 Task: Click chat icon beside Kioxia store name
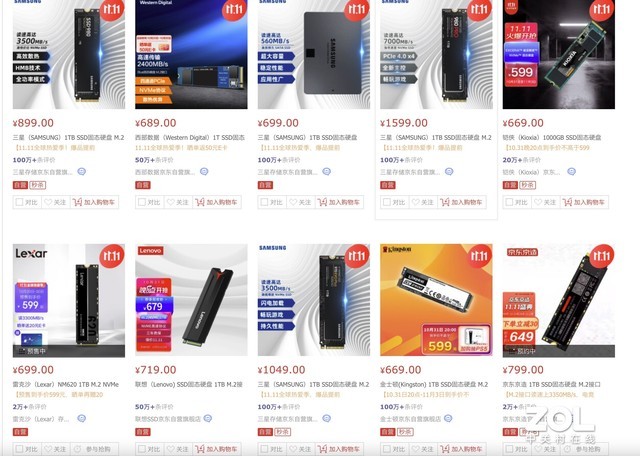pyautogui.click(x=571, y=171)
